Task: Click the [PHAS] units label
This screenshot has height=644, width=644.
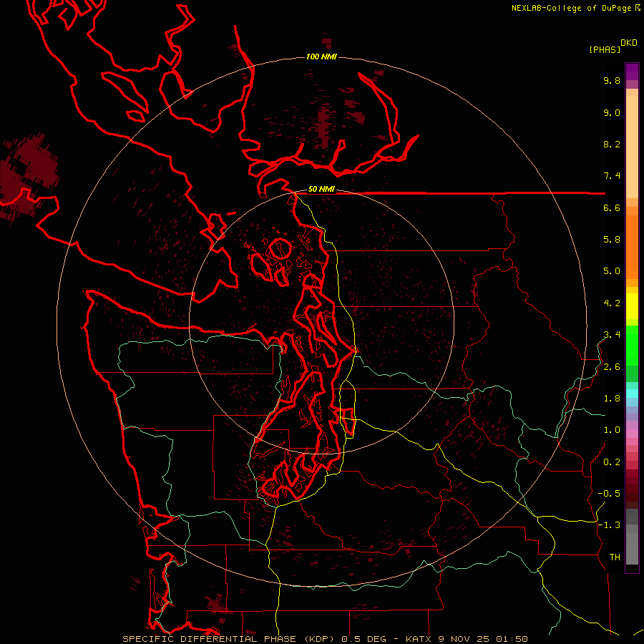Action: [x=605, y=50]
